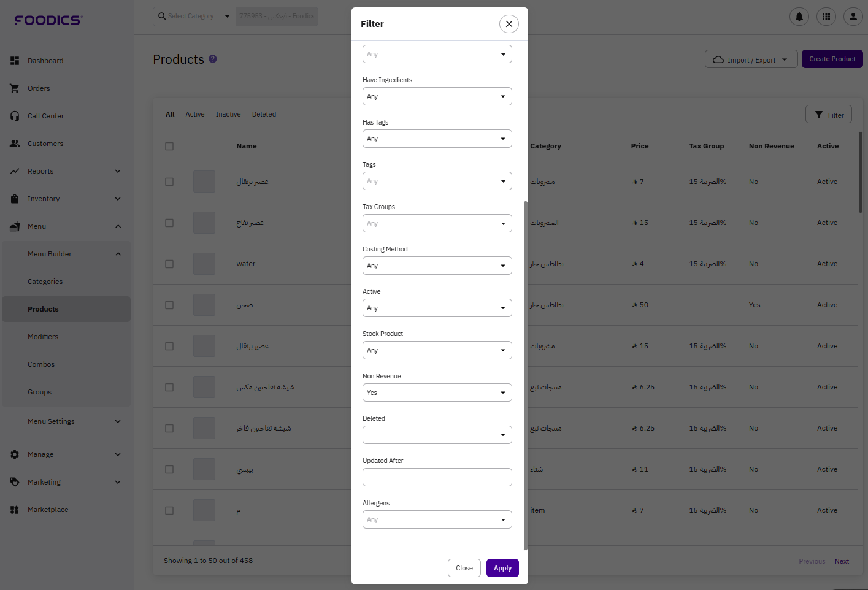Click the notifications bell icon

pyautogui.click(x=799, y=17)
